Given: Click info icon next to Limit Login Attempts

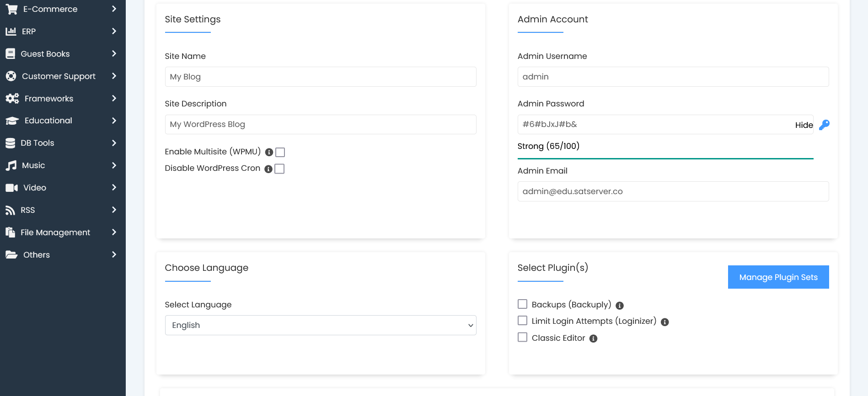Looking at the screenshot, I should click(x=665, y=322).
